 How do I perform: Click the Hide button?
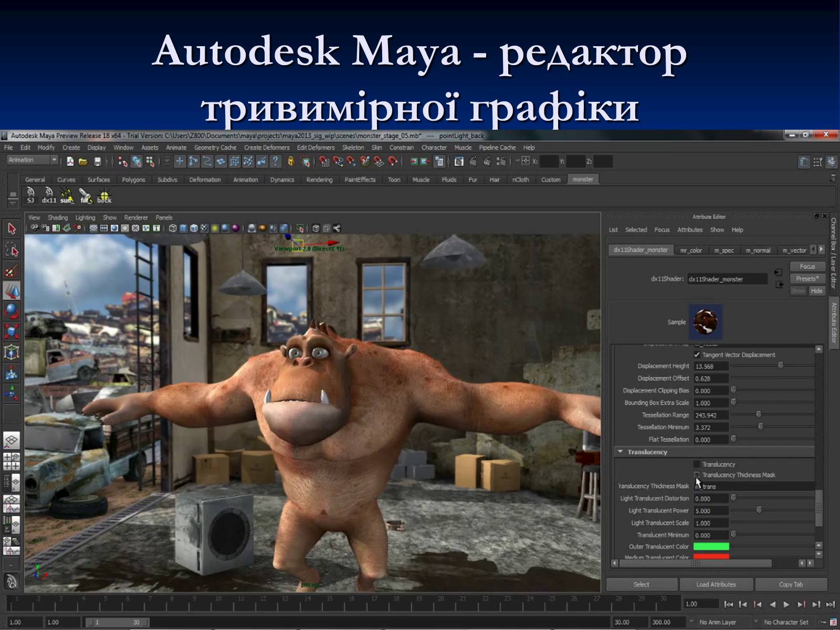click(816, 291)
